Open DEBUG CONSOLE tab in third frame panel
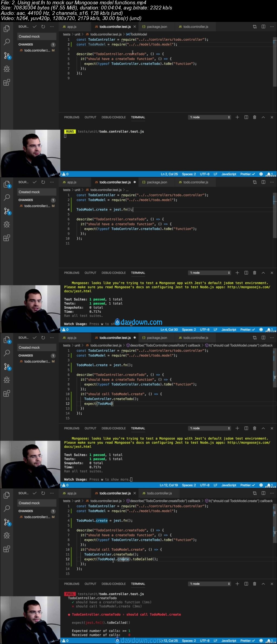Viewport: 277px width, 644px height. click(114, 428)
